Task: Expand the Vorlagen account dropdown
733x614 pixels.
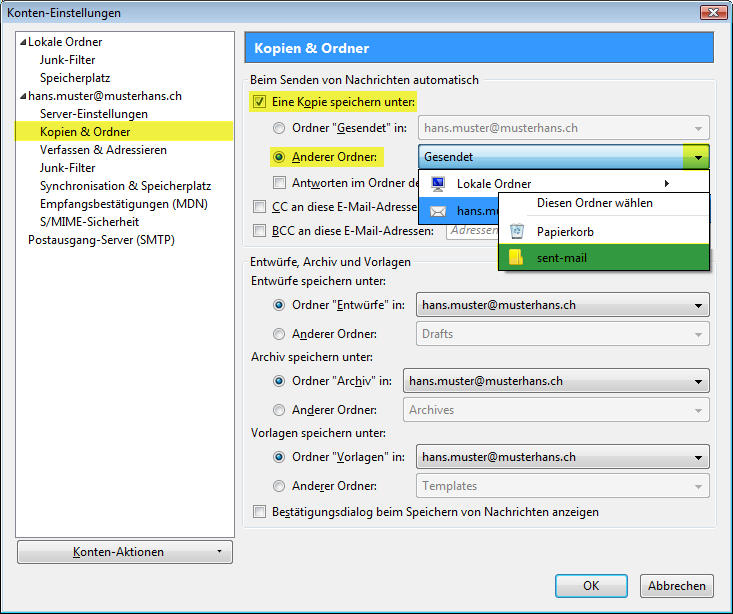Action: (696, 457)
